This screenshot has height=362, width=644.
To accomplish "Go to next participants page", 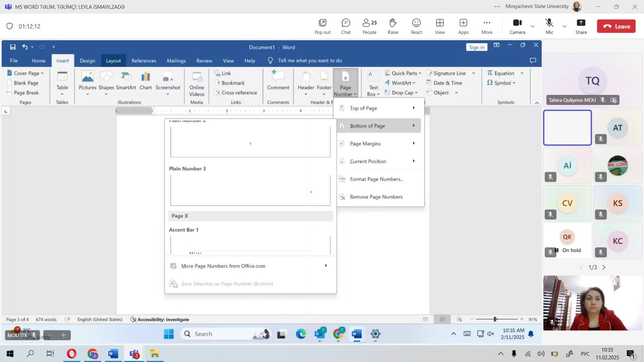I will pyautogui.click(x=604, y=267).
